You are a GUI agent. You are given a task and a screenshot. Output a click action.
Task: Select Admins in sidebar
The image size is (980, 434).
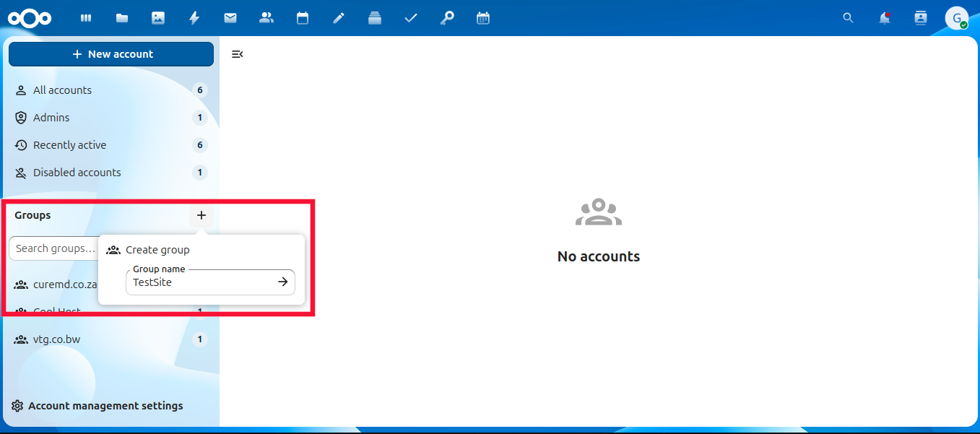coord(111,118)
